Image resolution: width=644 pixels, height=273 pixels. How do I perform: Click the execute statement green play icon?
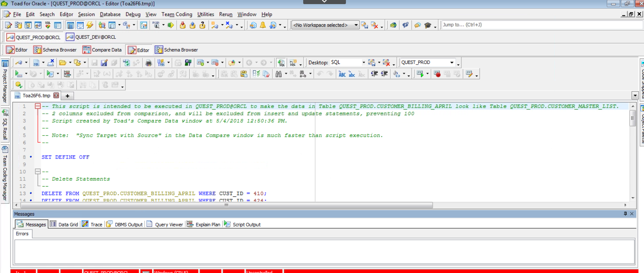pos(18,74)
